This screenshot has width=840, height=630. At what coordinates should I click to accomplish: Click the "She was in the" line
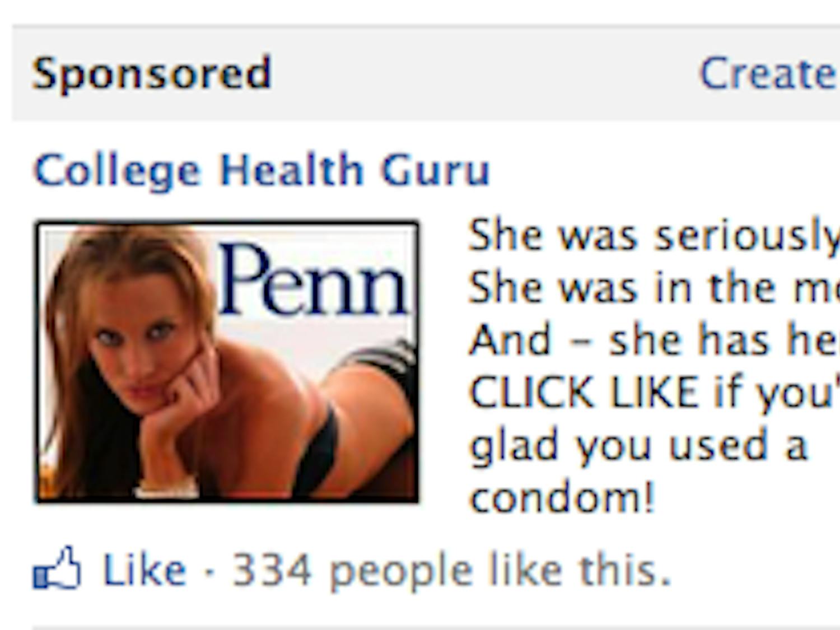652,288
